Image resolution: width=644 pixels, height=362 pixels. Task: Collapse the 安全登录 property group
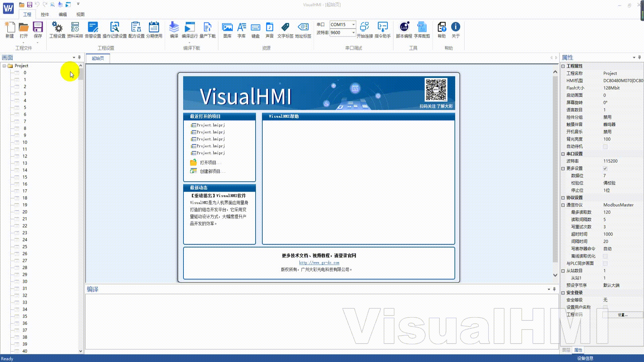(563, 293)
